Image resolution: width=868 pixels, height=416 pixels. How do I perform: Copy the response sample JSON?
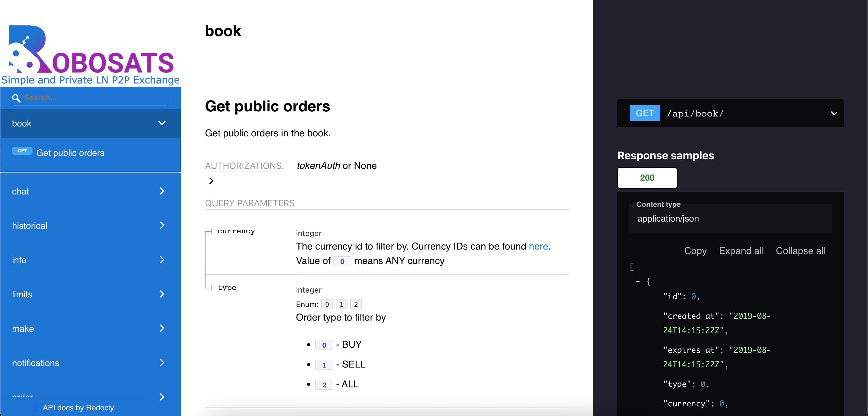[695, 251]
